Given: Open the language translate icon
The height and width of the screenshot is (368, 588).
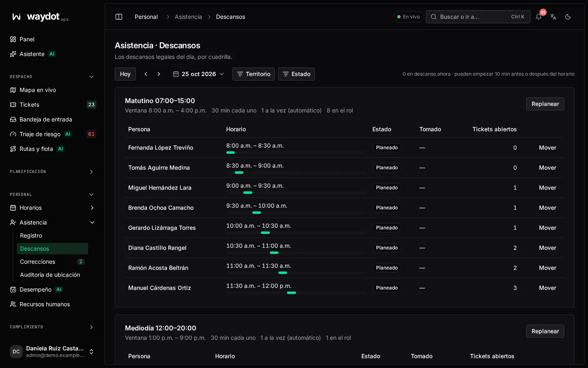Looking at the screenshot, I should [x=553, y=17].
